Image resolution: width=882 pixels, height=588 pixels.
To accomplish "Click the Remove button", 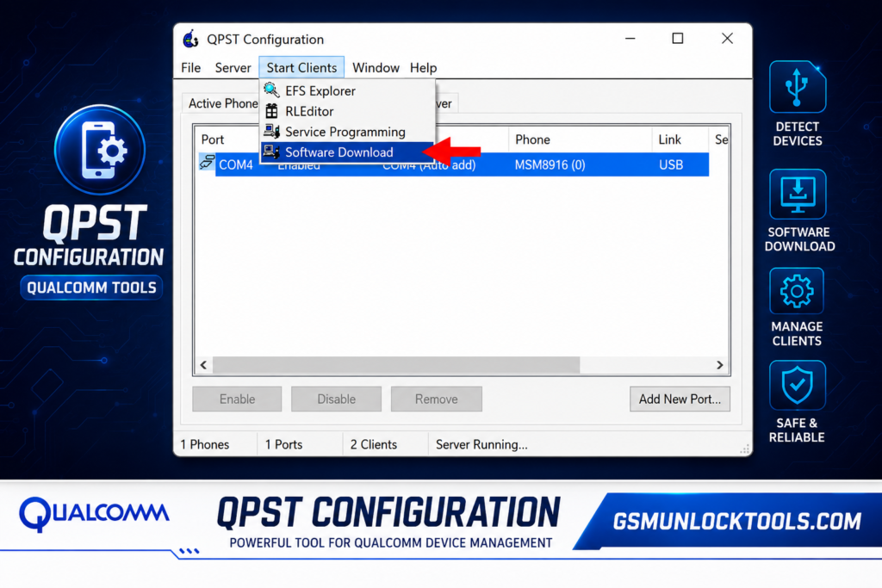I will [x=437, y=399].
